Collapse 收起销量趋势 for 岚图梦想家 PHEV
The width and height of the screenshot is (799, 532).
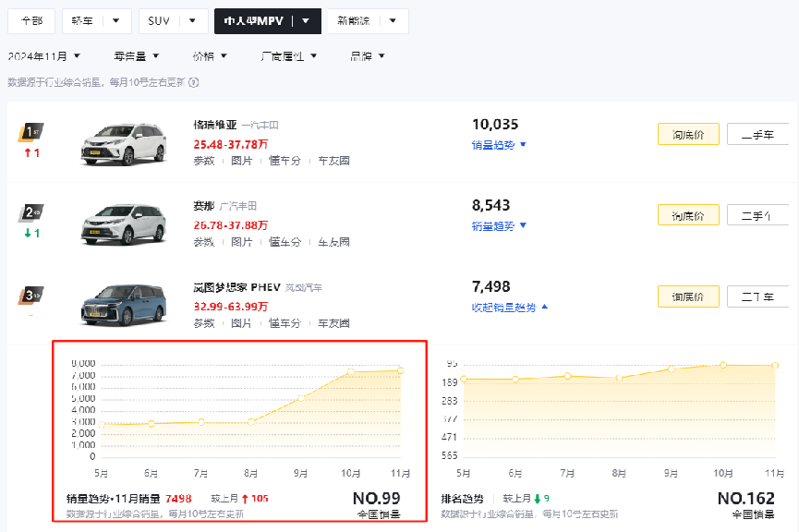(510, 308)
